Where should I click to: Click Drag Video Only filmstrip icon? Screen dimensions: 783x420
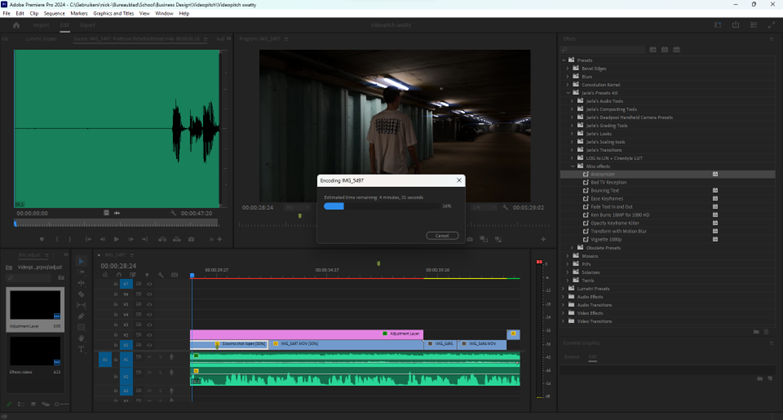click(106, 213)
